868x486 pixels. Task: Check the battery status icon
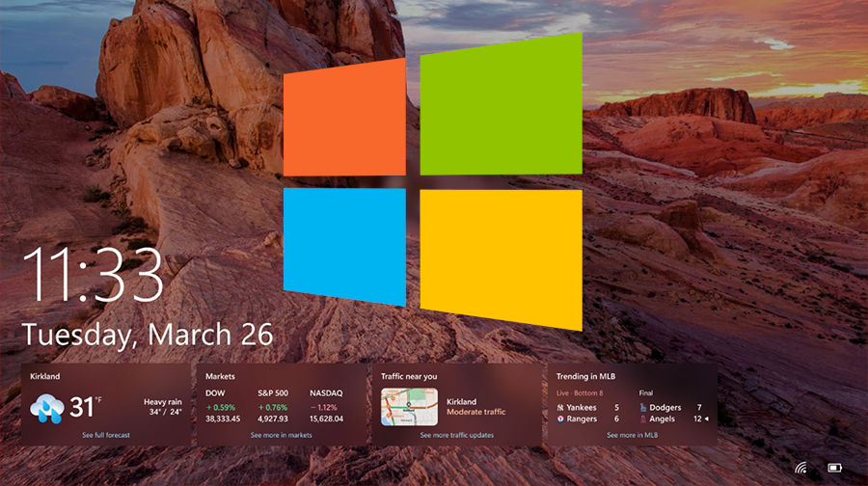[835, 468]
